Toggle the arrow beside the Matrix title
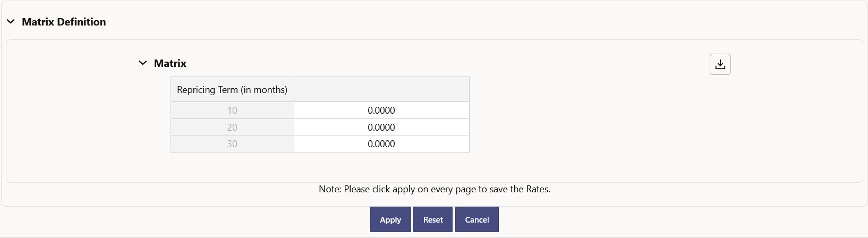The width and height of the screenshot is (868, 238). coord(142,63)
